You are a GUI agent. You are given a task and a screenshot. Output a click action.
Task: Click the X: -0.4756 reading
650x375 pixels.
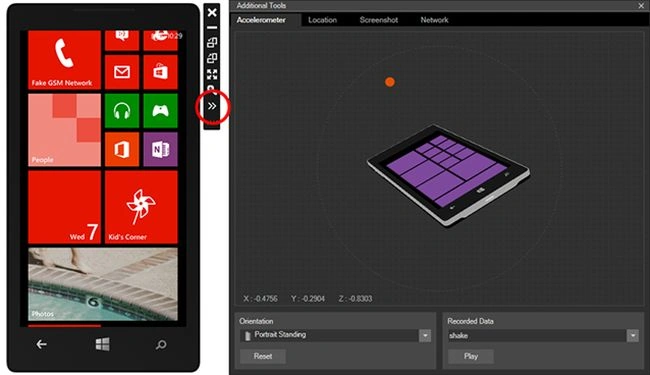pyautogui.click(x=260, y=299)
